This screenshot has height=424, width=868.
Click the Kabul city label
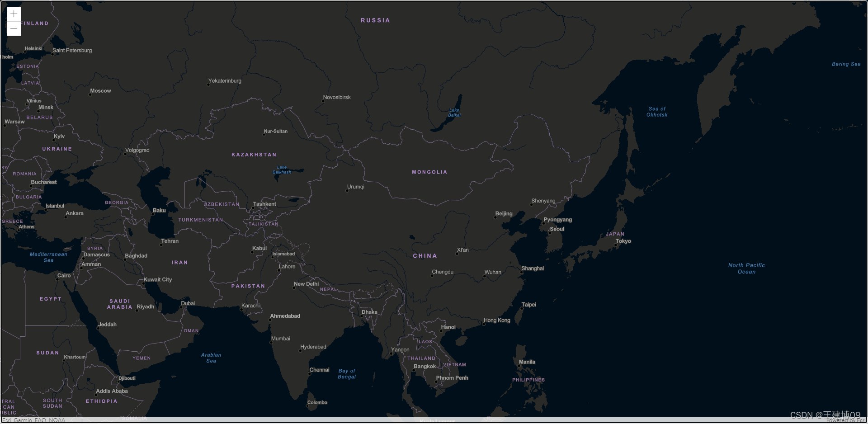point(259,249)
